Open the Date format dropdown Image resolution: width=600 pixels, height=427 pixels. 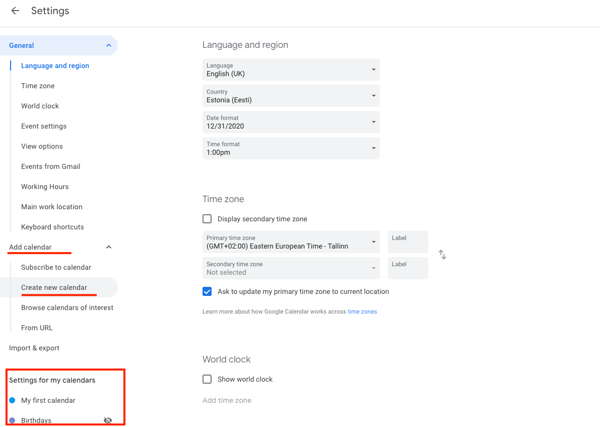290,122
